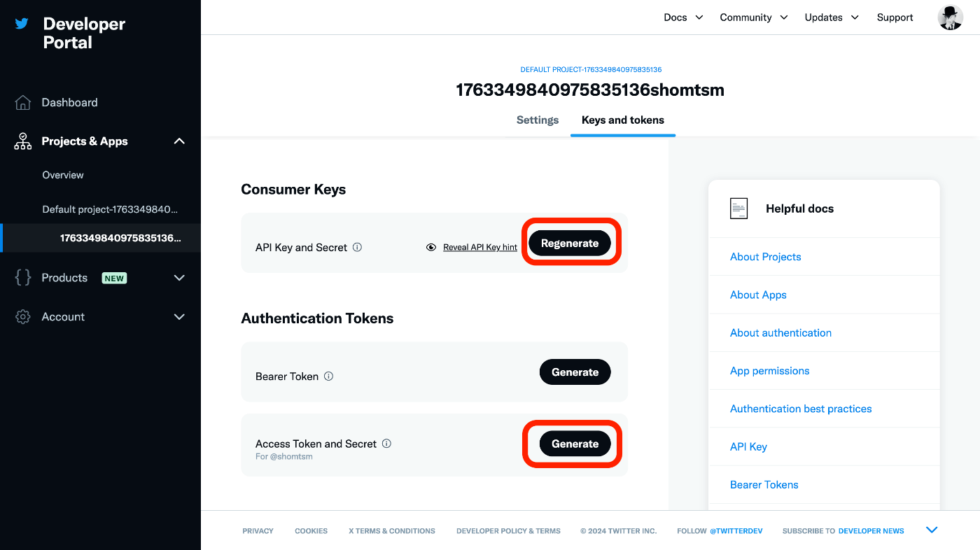Screen dimensions: 980x550
Task: Select app 1763349840975835136 in sidebar
Action: tap(120, 238)
